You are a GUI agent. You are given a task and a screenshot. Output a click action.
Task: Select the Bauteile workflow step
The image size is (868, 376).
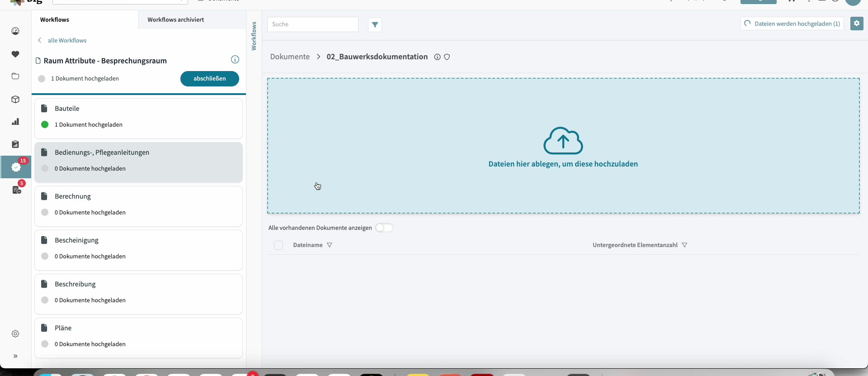tap(138, 119)
